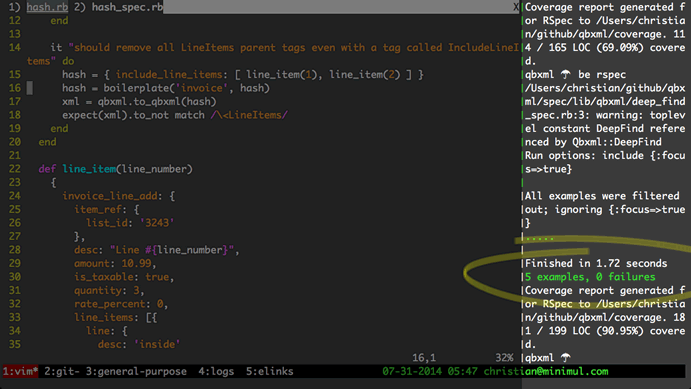Click the umbrella icon in bottom prompt
Viewport: 691px width, 389px height.
pyautogui.click(x=565, y=357)
